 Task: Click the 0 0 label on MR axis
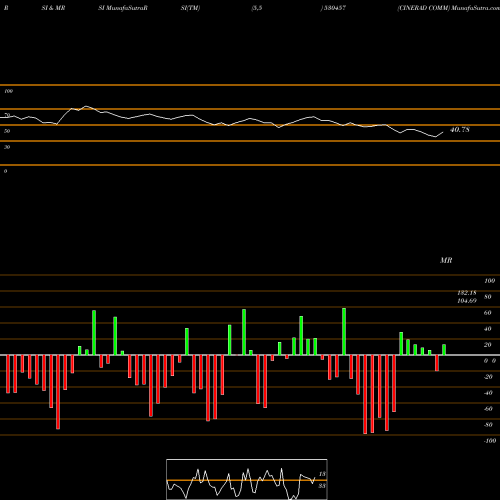click(x=490, y=361)
